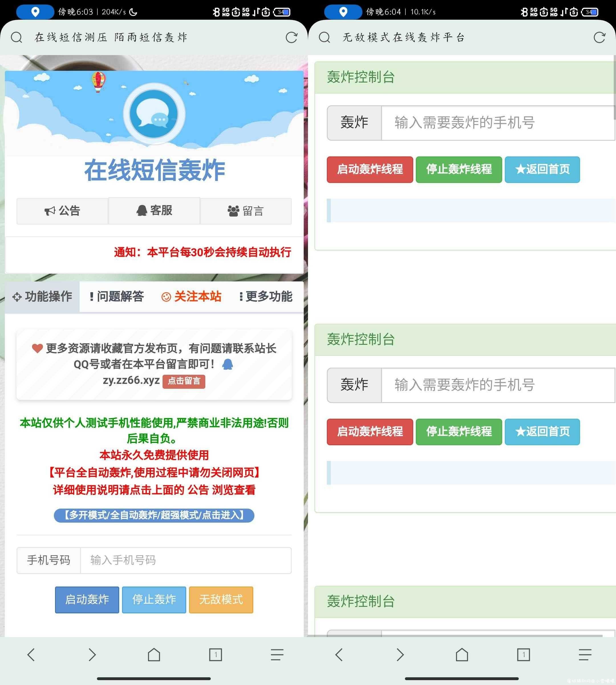Click the 在线短信轰炸 title heading
The image size is (616, 685).
click(154, 170)
